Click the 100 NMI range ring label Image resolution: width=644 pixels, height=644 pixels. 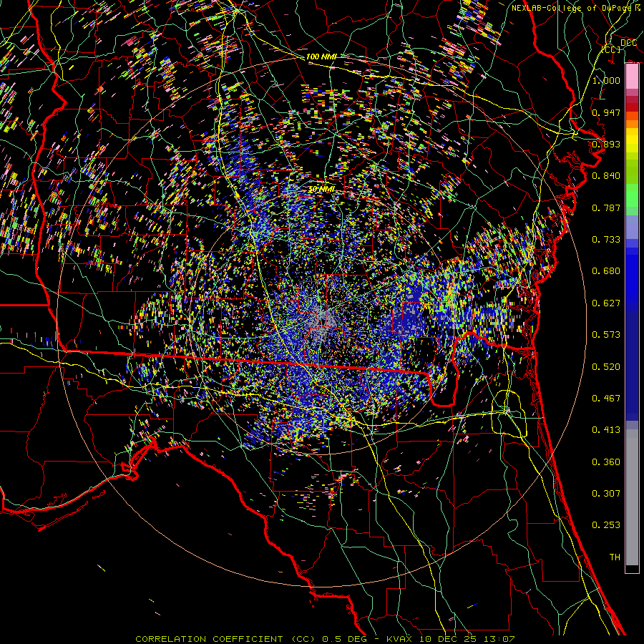(x=321, y=57)
